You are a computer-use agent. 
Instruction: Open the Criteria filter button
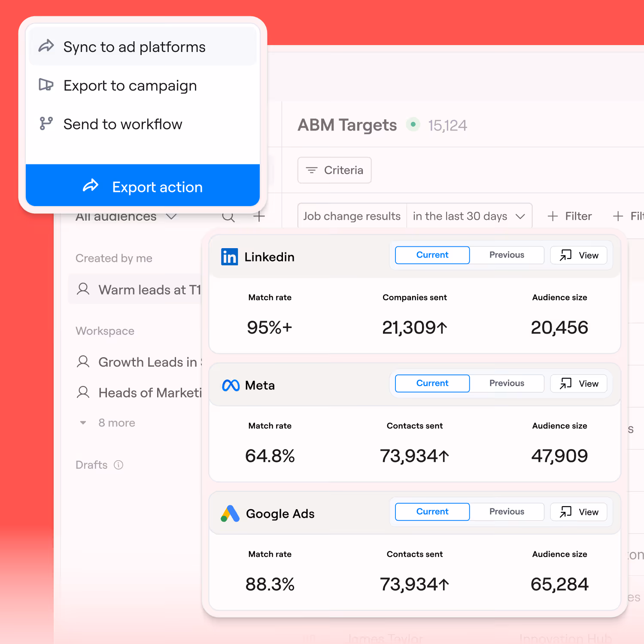click(x=334, y=170)
